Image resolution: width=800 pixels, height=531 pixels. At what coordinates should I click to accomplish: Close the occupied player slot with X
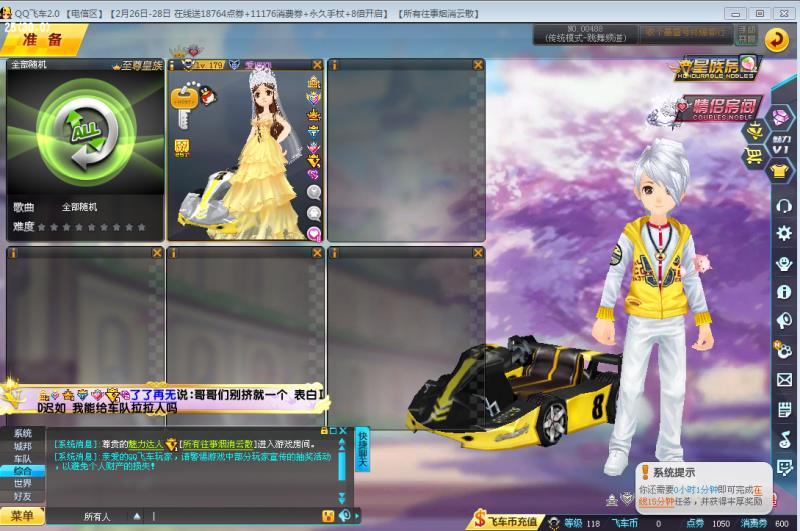tap(317, 65)
